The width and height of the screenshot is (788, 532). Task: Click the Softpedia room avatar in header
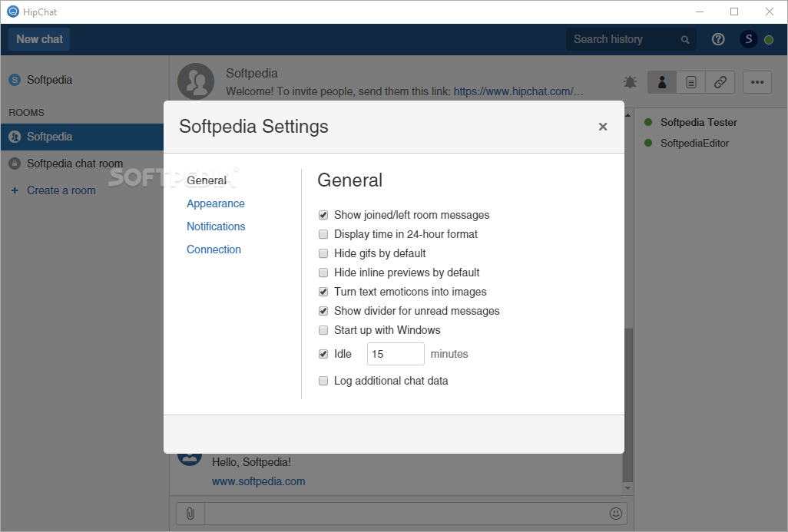(196, 81)
